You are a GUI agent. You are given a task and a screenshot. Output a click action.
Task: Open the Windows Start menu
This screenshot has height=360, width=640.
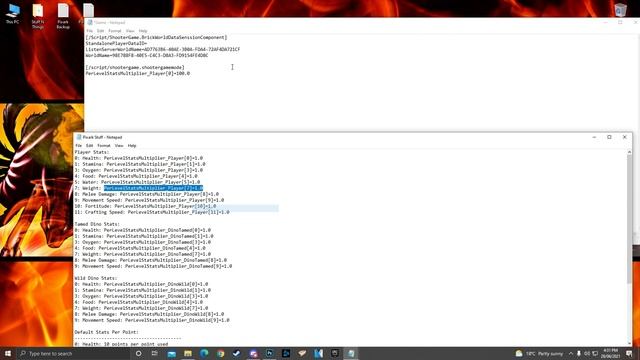[x=8, y=353]
